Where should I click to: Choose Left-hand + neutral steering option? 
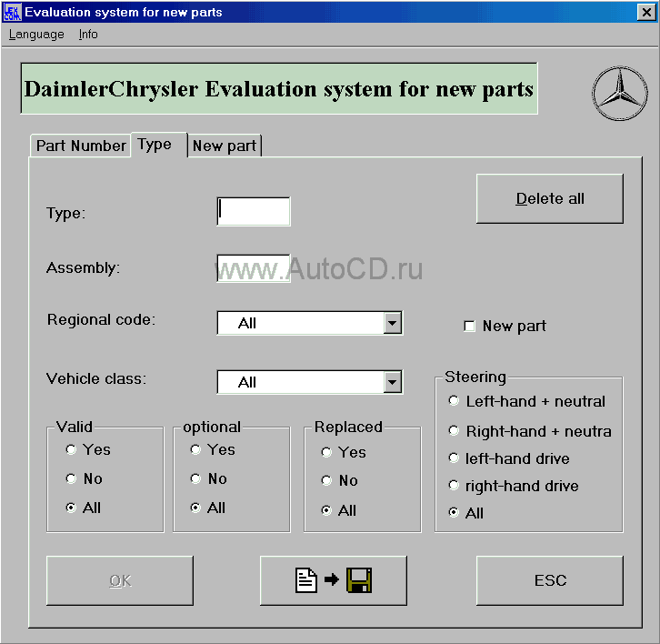(526, 401)
